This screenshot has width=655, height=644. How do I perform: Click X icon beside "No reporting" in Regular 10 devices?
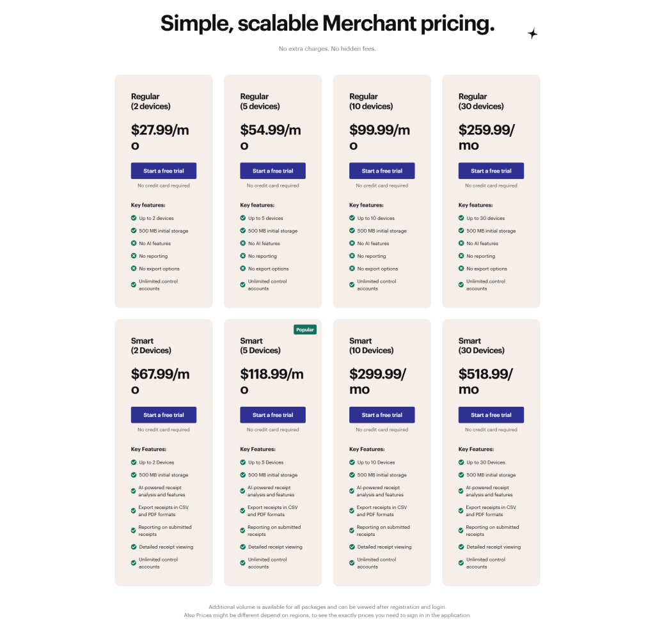(352, 256)
